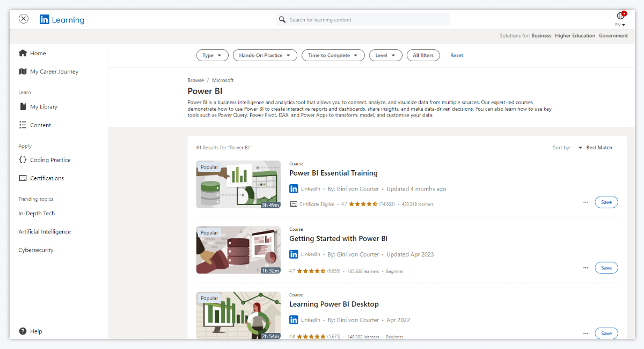Click the "Updated Apr 2023" text

tap(410, 255)
